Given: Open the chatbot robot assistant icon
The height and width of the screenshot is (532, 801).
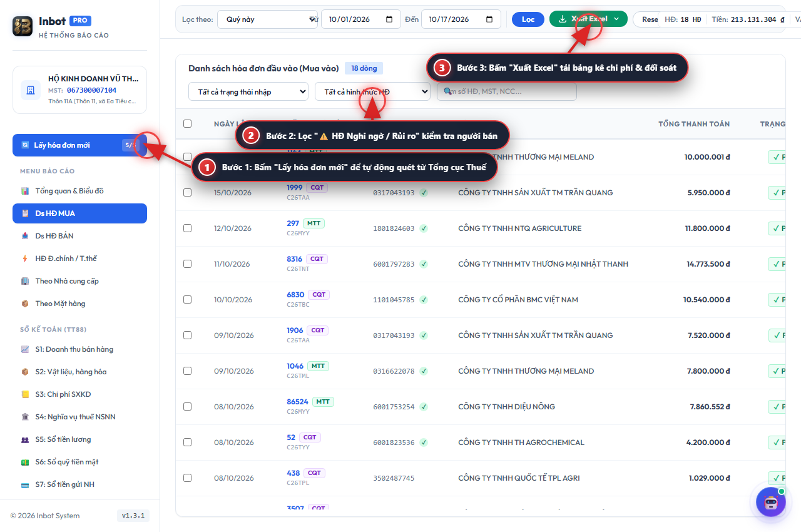Looking at the screenshot, I should [x=771, y=502].
